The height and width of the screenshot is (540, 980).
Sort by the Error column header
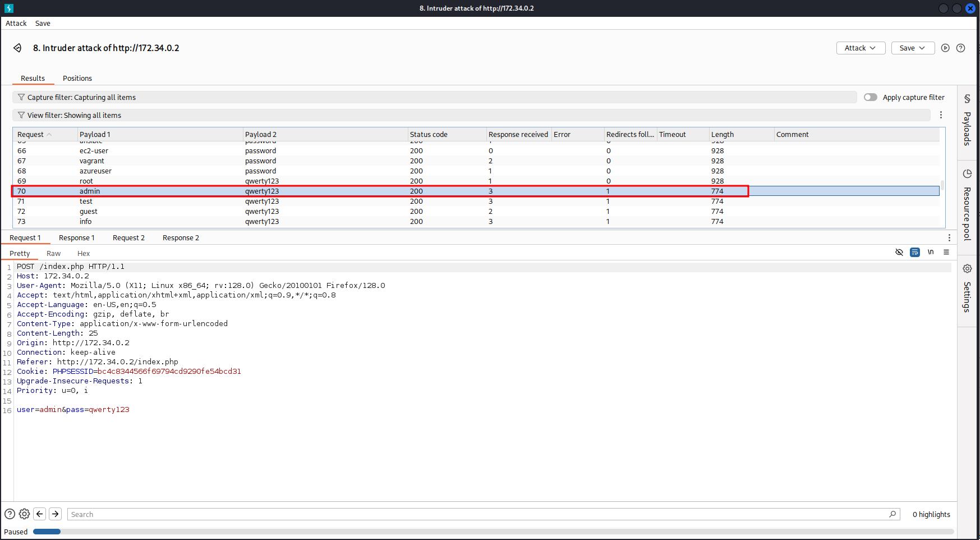coord(578,134)
